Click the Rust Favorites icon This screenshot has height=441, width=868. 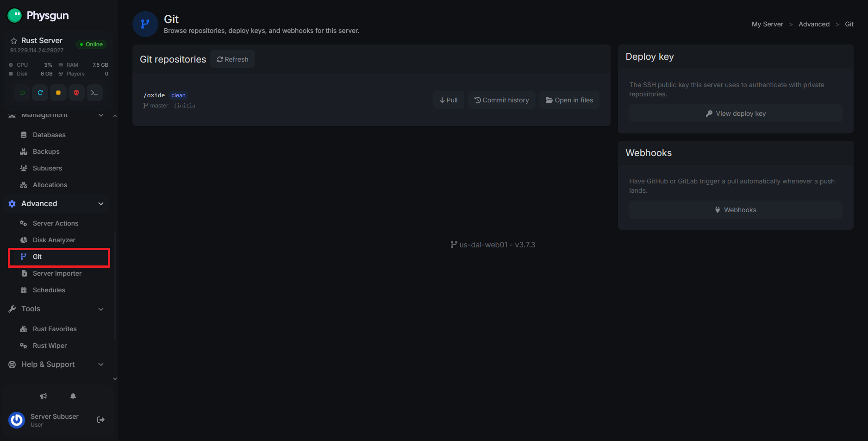coord(24,329)
